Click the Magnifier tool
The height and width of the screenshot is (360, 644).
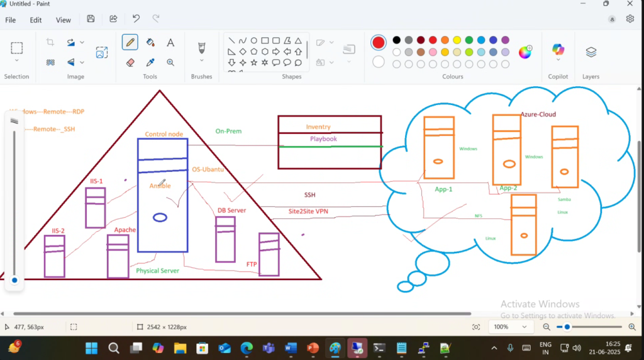[x=170, y=62]
